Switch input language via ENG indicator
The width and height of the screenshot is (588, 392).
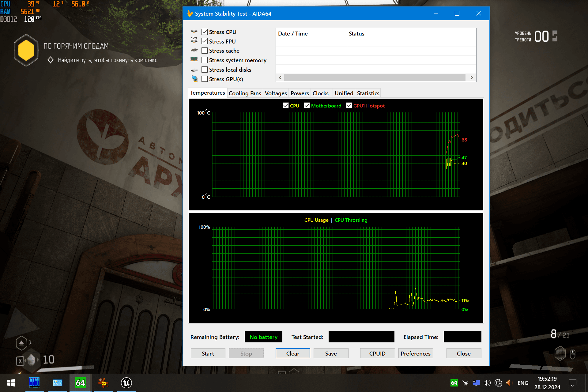[x=523, y=383]
